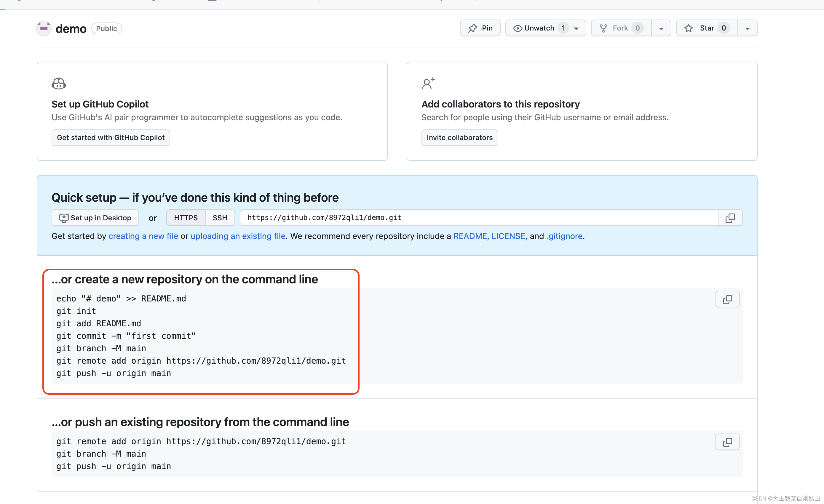This screenshot has width=824, height=504.
Task: Expand the Fork dropdown arrow
Action: pyautogui.click(x=661, y=28)
